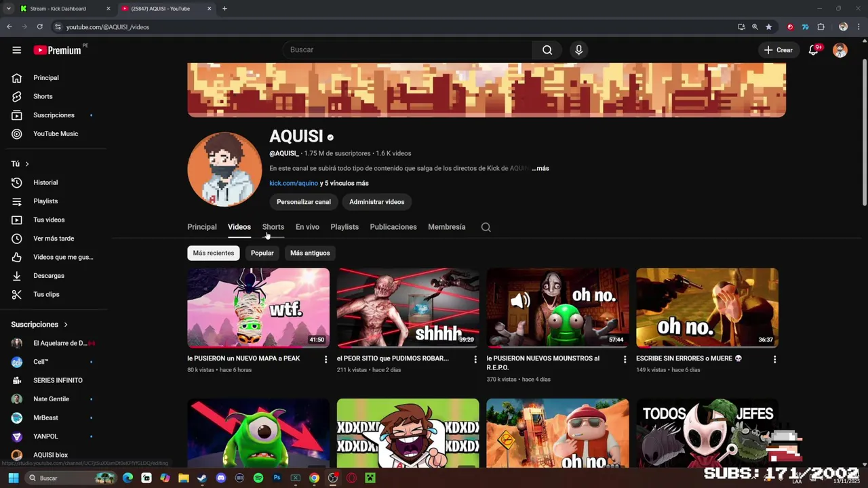Reload the page
868x488 pixels.
(40, 27)
